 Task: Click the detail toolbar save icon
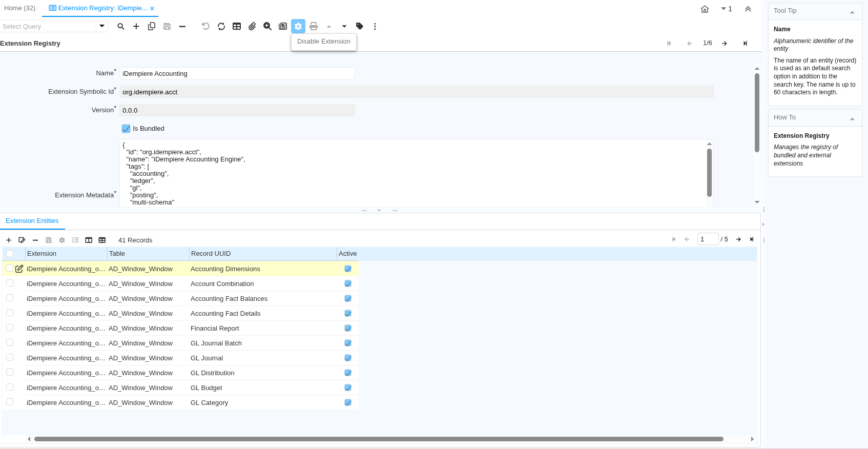49,240
